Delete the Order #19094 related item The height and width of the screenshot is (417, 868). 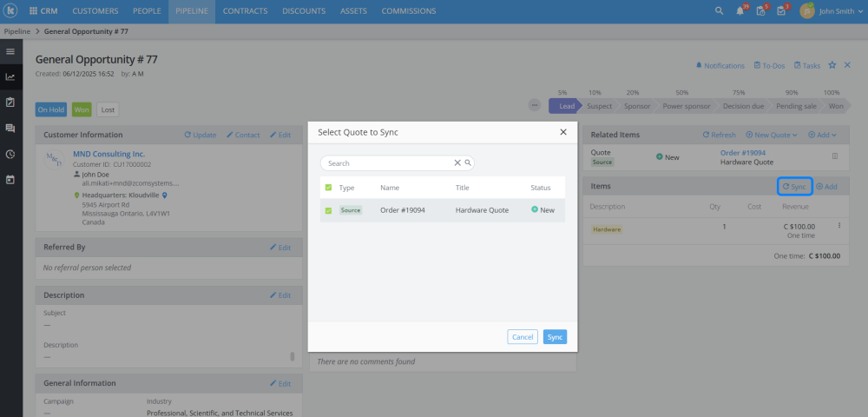[835, 156]
